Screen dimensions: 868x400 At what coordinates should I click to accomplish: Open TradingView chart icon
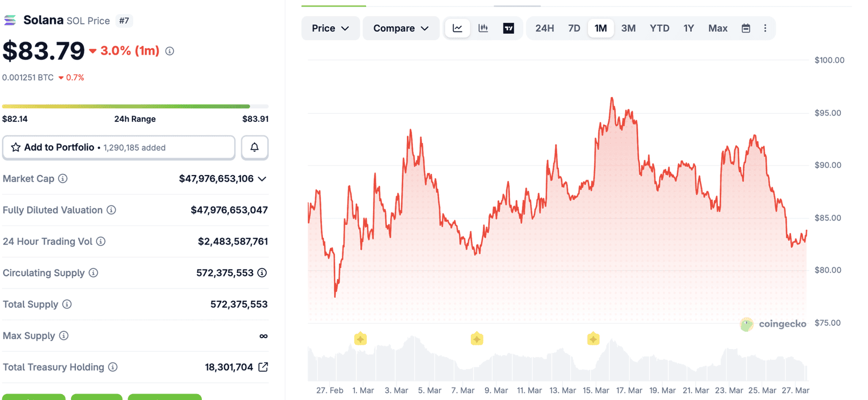point(508,28)
